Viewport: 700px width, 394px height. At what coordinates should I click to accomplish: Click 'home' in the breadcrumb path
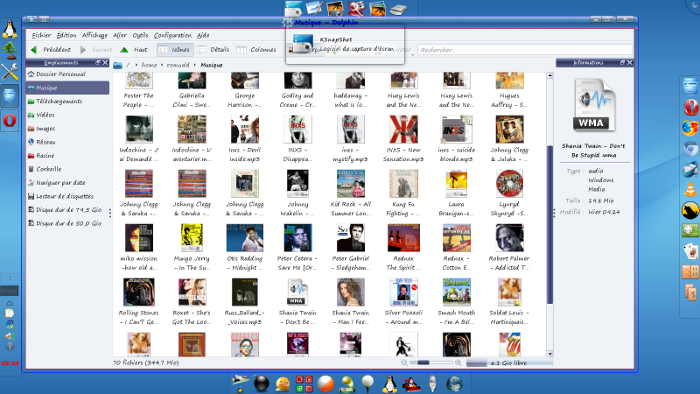tap(149, 65)
